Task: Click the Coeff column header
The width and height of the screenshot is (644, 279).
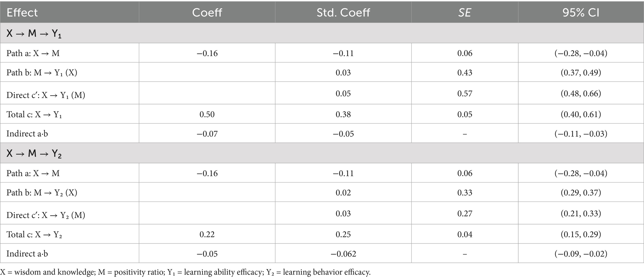Action: pos(207,12)
